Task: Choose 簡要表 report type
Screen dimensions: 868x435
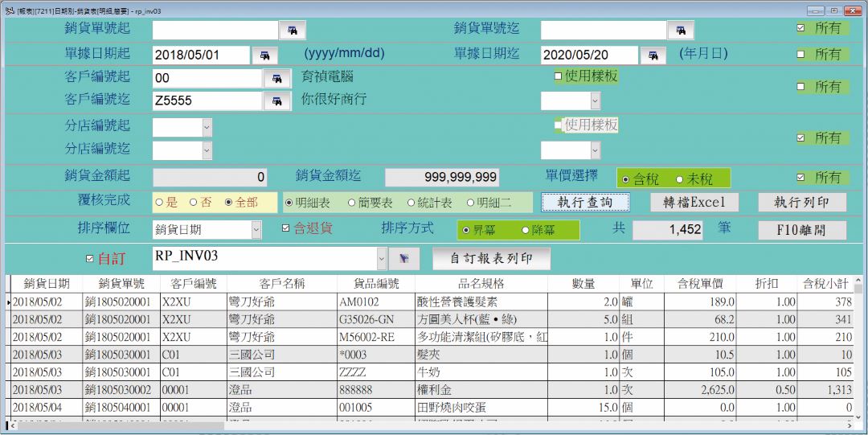Action: coord(351,203)
